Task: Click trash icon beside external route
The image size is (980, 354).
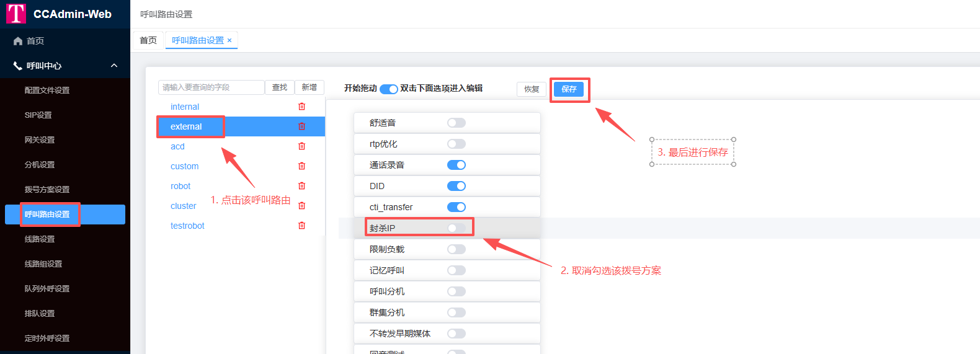Action: 301,126
